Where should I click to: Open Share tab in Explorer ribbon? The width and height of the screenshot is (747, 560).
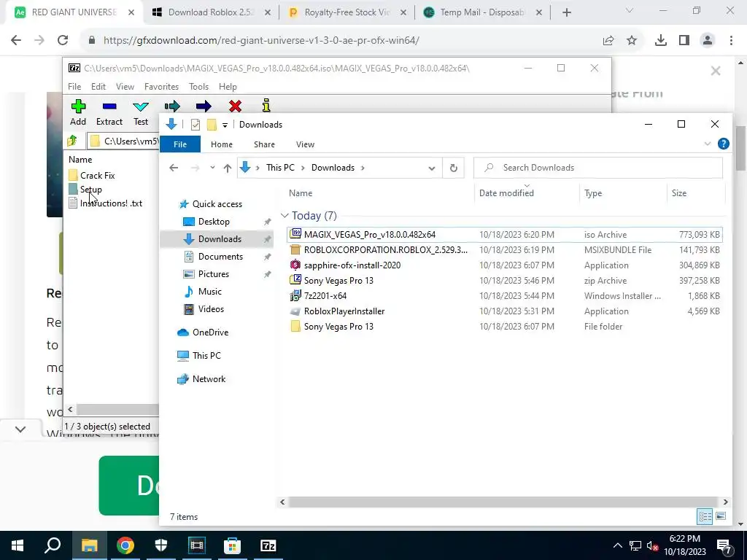pyautogui.click(x=264, y=144)
